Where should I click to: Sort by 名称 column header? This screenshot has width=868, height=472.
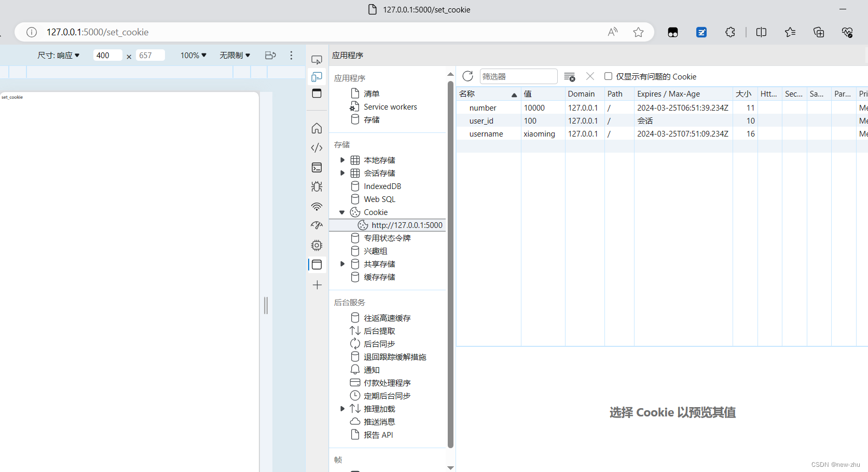tap(488, 94)
